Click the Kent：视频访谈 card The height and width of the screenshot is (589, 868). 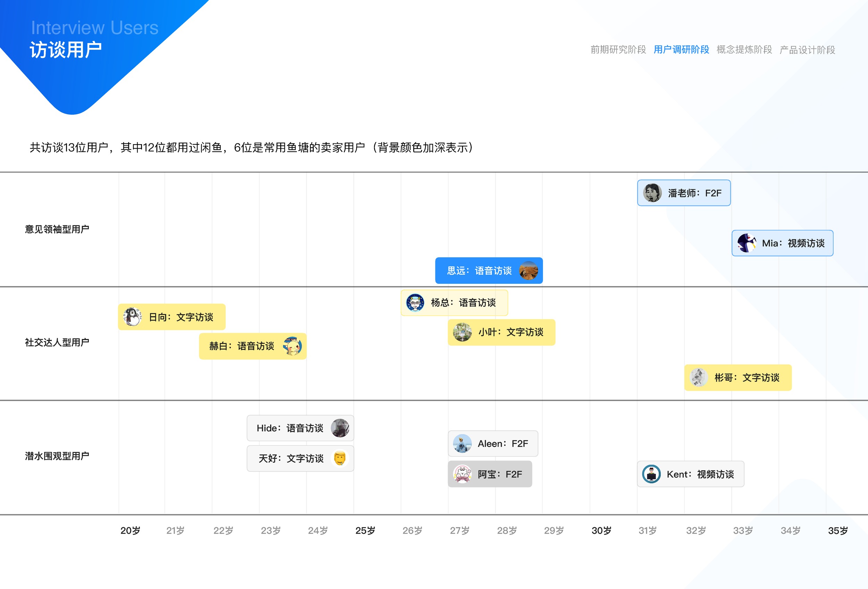(x=691, y=474)
